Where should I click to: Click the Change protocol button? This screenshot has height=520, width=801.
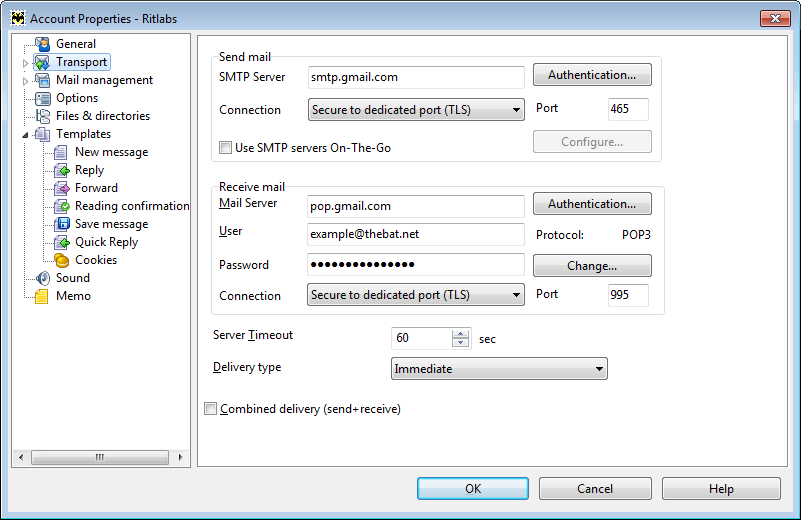592,266
